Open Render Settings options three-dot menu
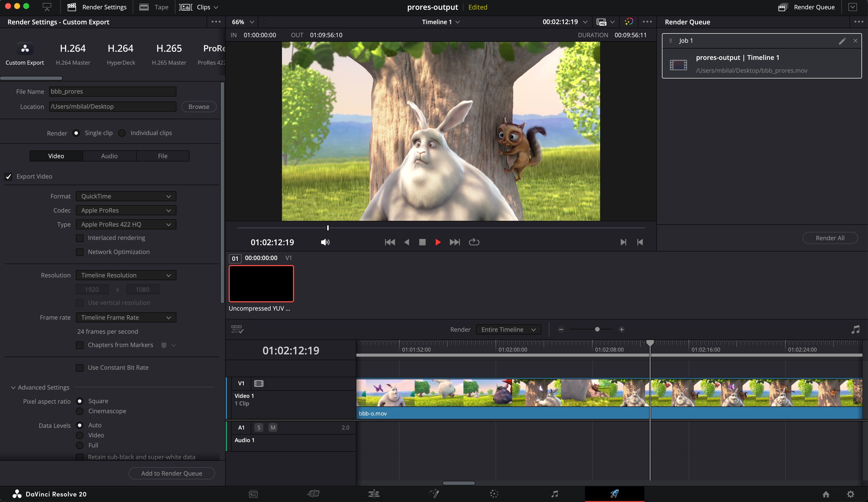Viewport: 868px width, 502px height. click(x=216, y=22)
